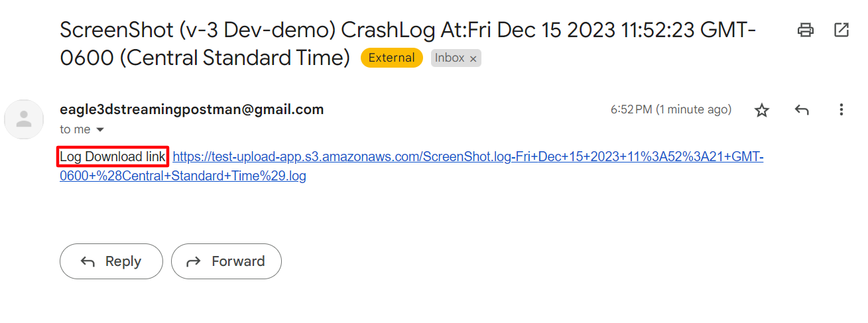Click the curved arrow icon inside Forward
Screen dimensions: 868x323
[x=194, y=261]
